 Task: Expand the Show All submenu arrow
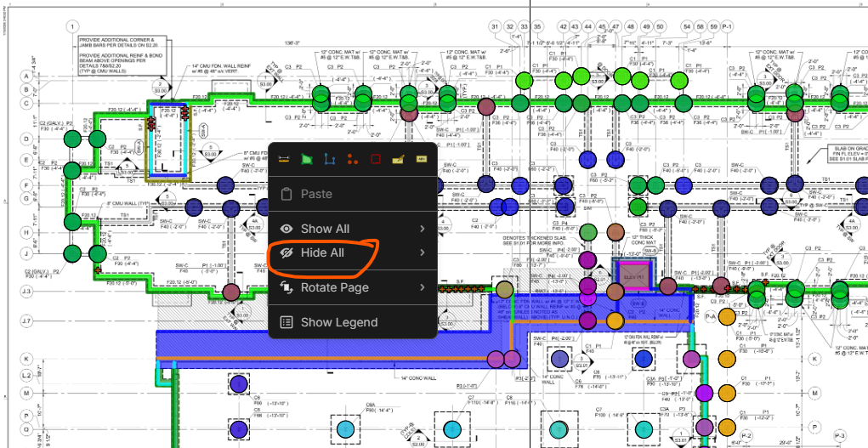point(422,229)
